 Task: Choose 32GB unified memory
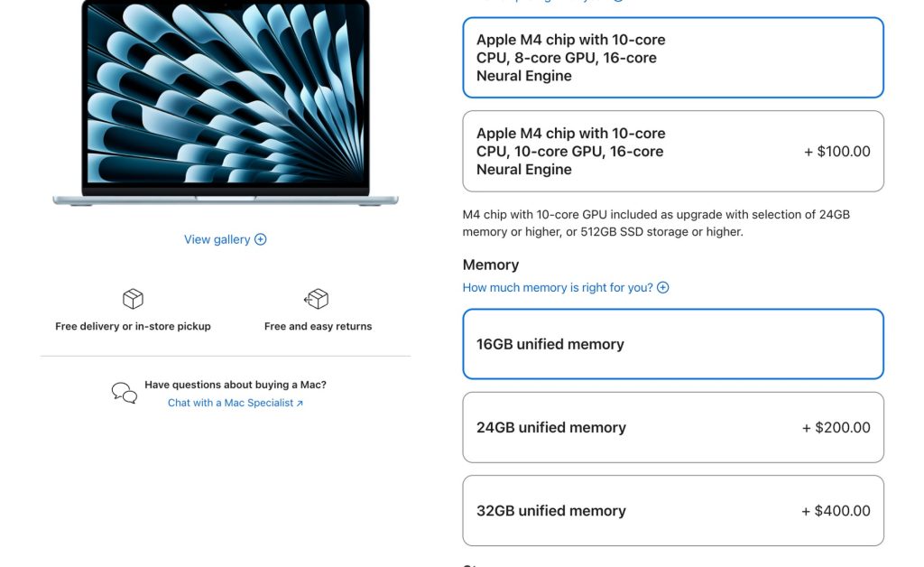point(672,510)
